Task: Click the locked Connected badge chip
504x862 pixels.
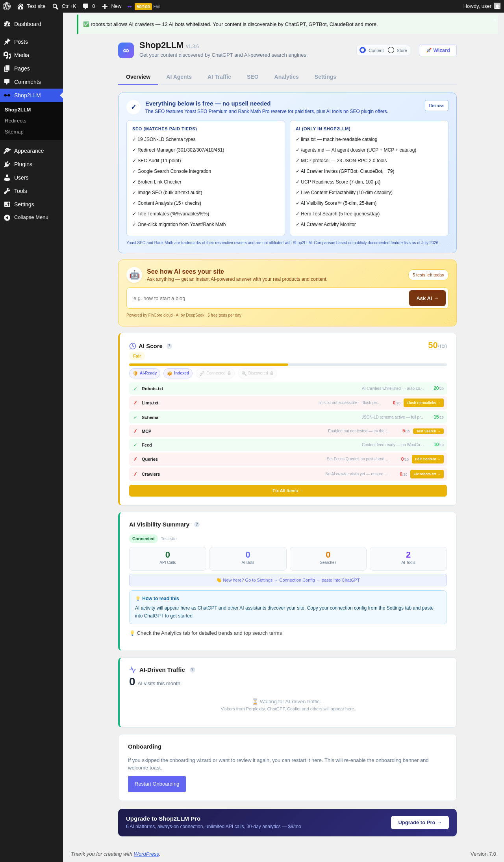Action: 215,373
